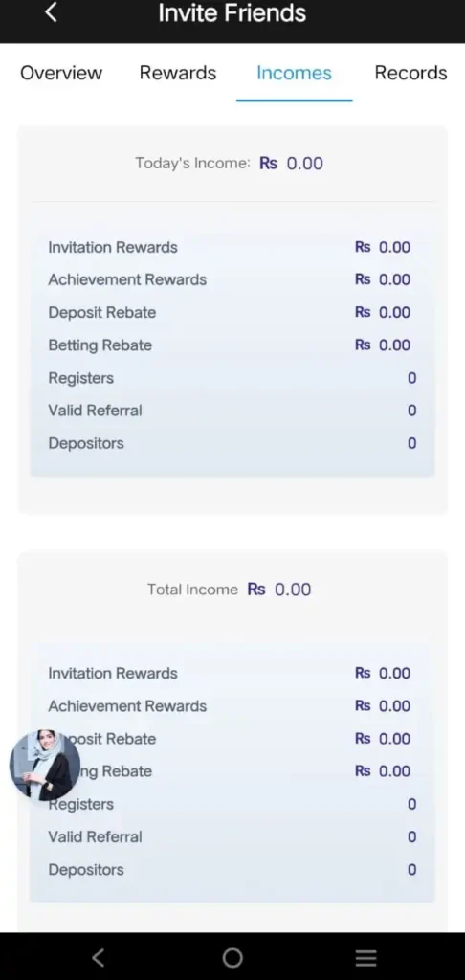Screen dimensions: 465x980
Task: Select Invitation Rewards row under Today's Income
Action: tap(232, 247)
